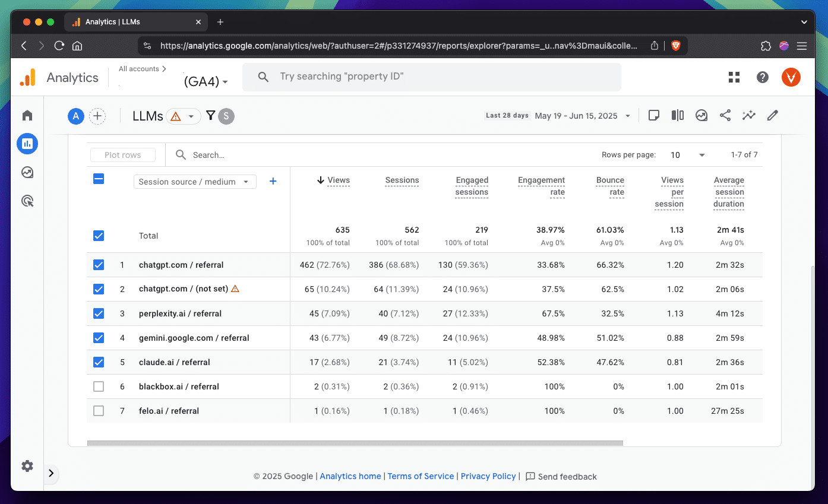Share this report icon
828x504 pixels.
(725, 115)
